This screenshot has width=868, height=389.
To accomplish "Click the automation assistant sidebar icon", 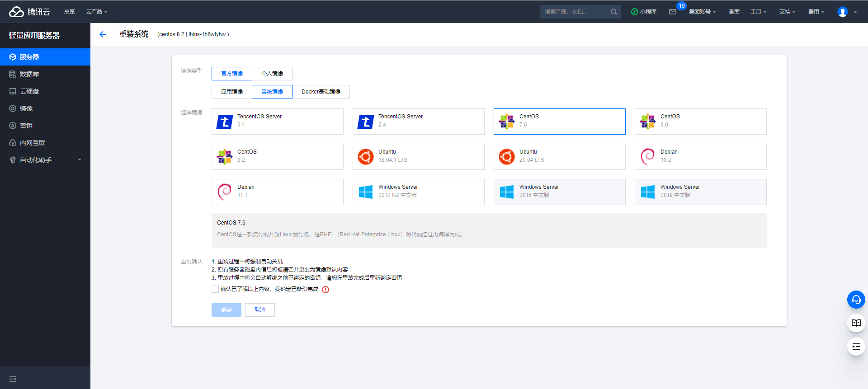I will click(13, 160).
